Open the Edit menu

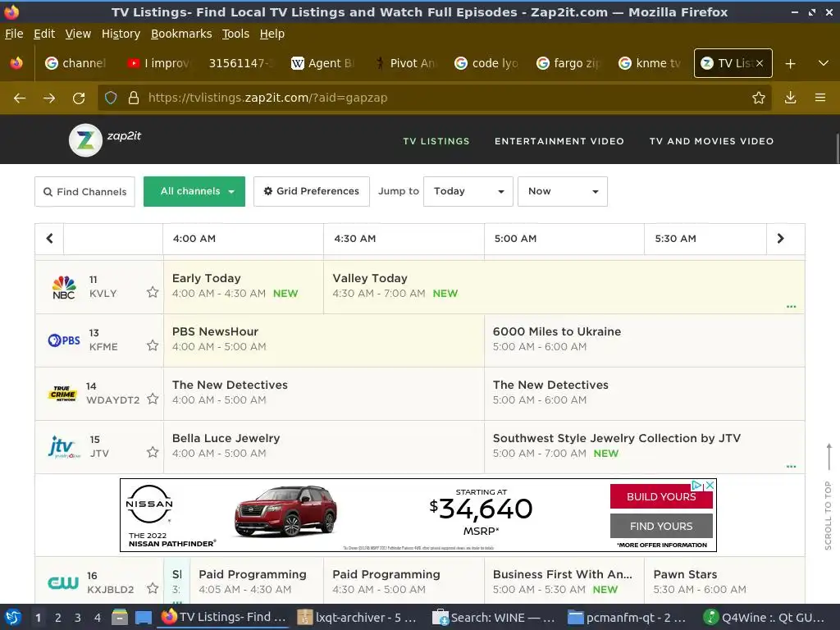(44, 34)
